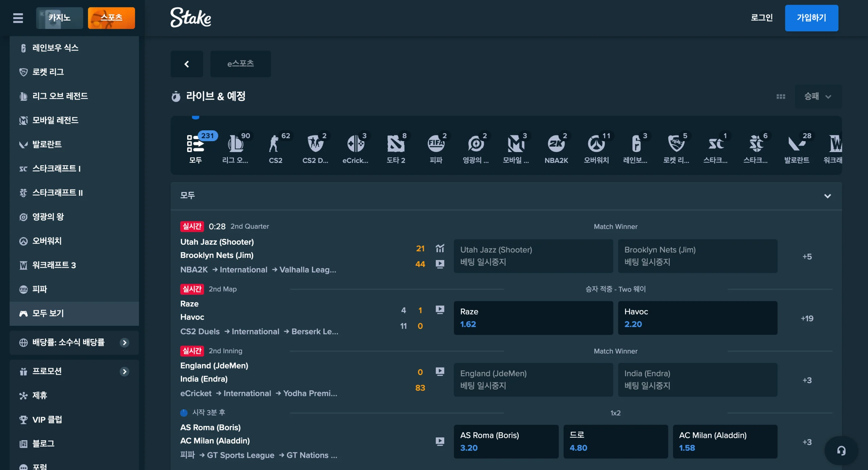Screen dimensions: 868x470
Task: Bet on Havoc at 2.20
Action: tap(697, 318)
